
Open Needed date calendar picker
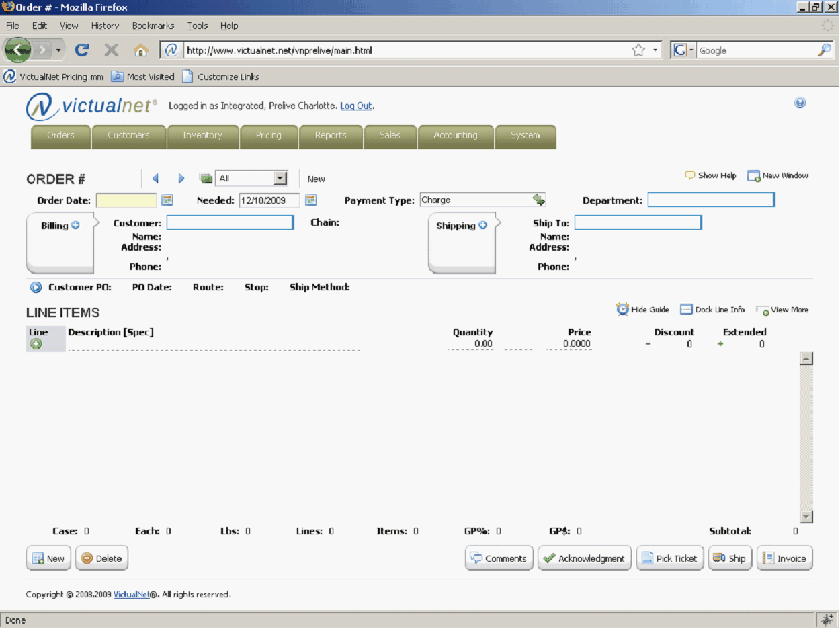(310, 200)
